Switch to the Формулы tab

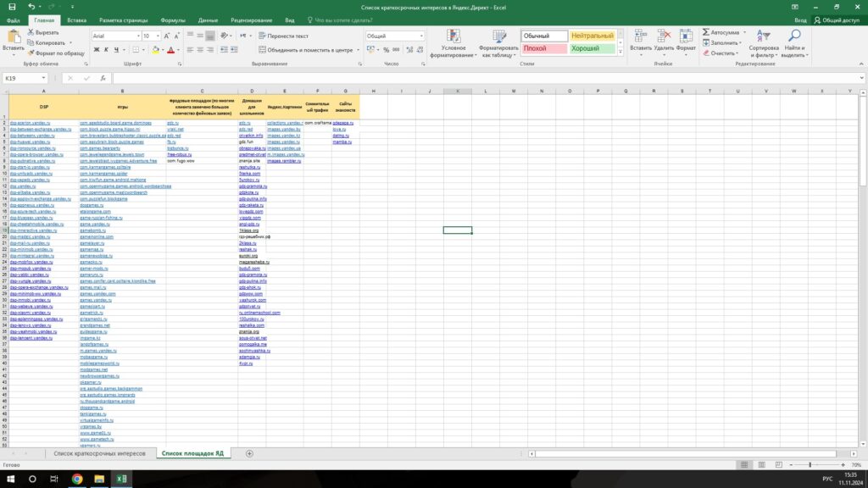173,20
